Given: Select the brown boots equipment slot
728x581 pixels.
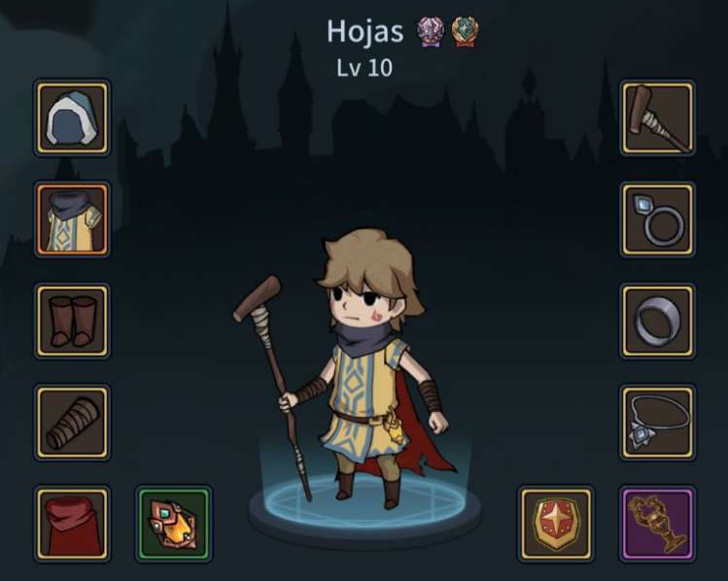Looking at the screenshot, I should click(72, 321).
